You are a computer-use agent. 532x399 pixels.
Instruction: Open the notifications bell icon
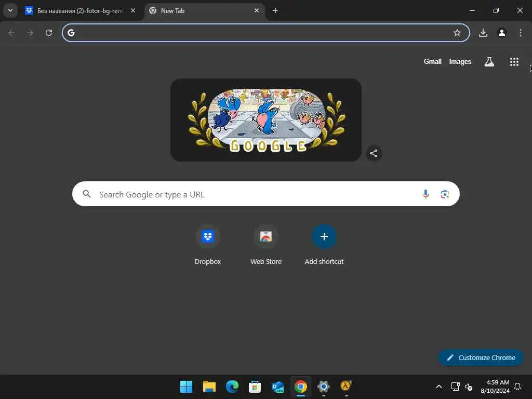click(x=517, y=387)
